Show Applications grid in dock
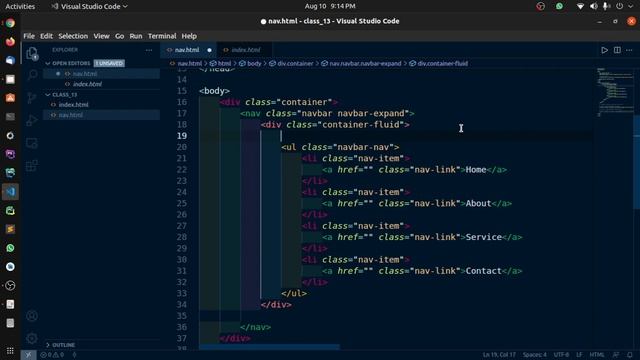The height and width of the screenshot is (360, 640). pos(10,351)
